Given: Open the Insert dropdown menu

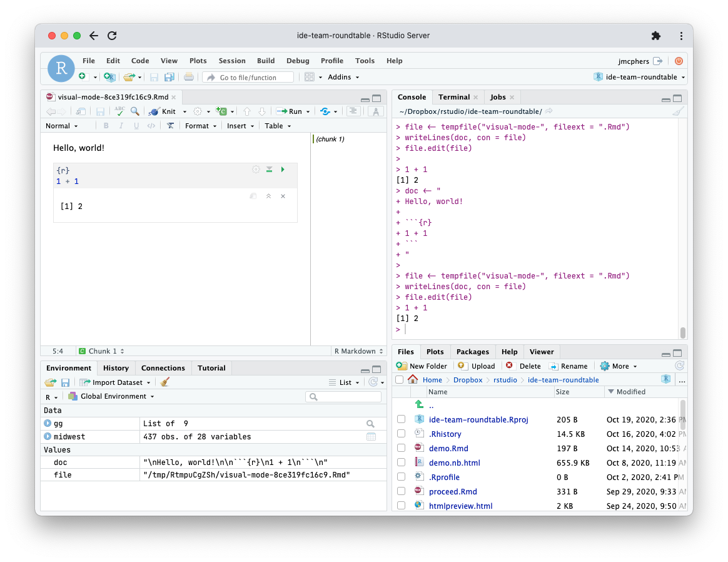Looking at the screenshot, I should [240, 125].
